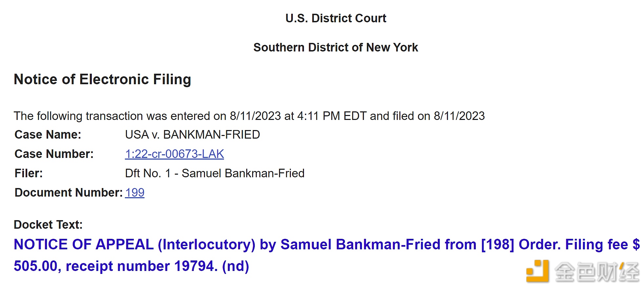Click the Case Number label
This screenshot has width=644, height=287.
[54, 154]
